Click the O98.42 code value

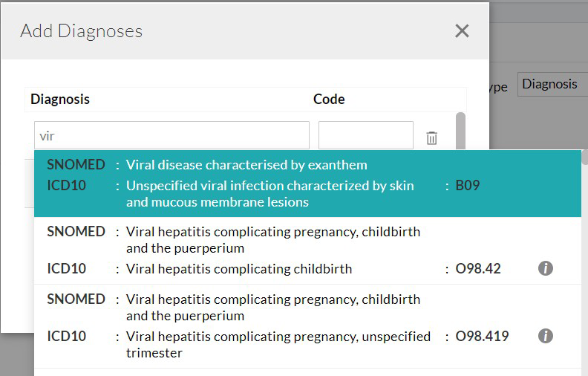pyautogui.click(x=478, y=268)
